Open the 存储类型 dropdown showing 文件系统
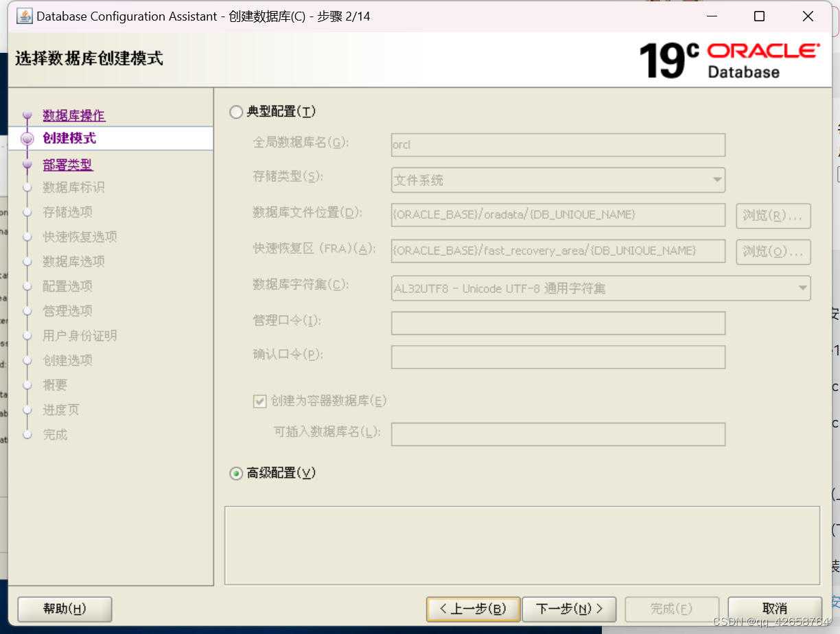The image size is (840, 634). (558, 180)
